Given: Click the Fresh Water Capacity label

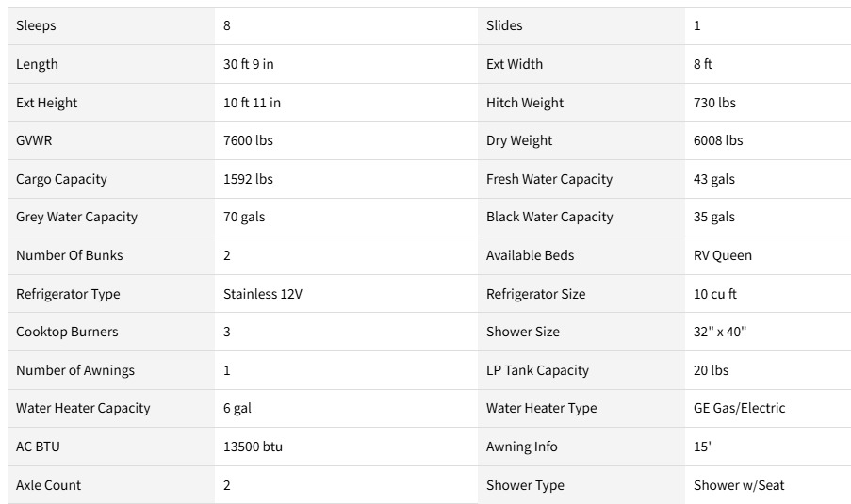Looking at the screenshot, I should pos(549,179).
